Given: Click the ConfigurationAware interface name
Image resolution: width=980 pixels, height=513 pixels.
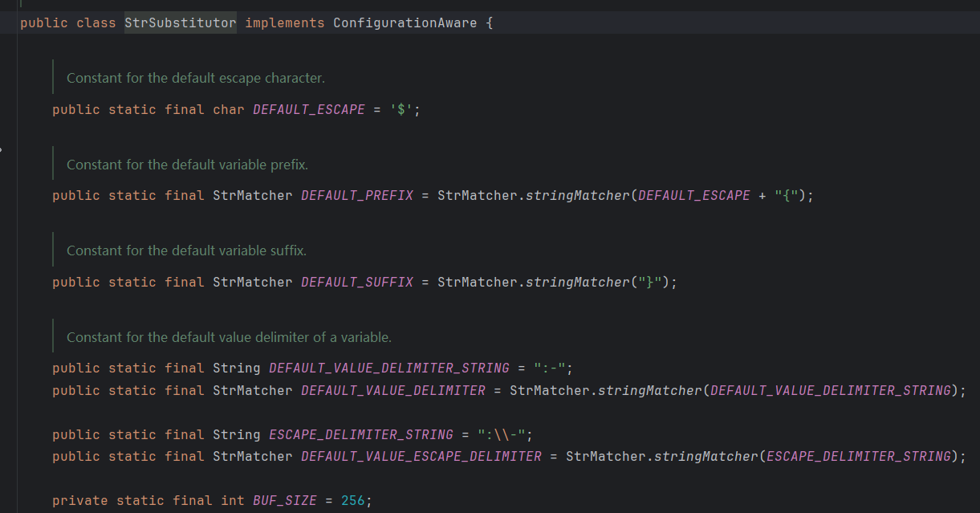Looking at the screenshot, I should [x=405, y=22].
